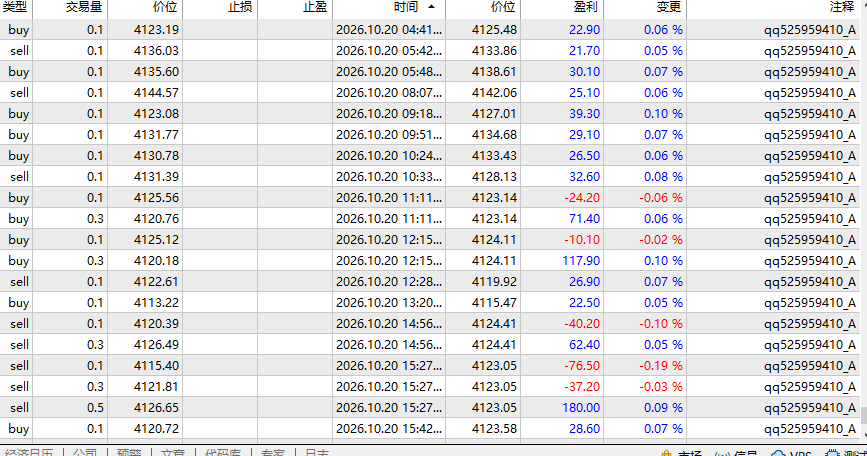Click the time cell 2026.10.20 09:18

point(389,114)
